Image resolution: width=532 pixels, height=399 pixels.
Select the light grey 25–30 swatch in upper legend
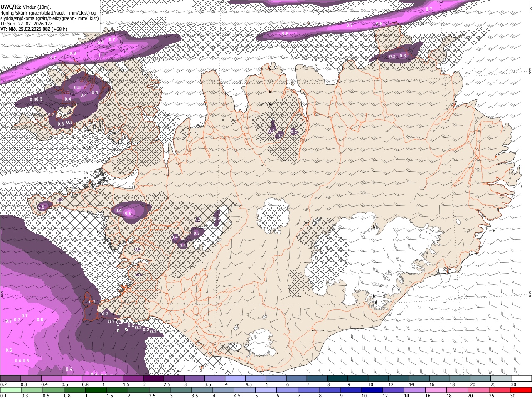501,379
